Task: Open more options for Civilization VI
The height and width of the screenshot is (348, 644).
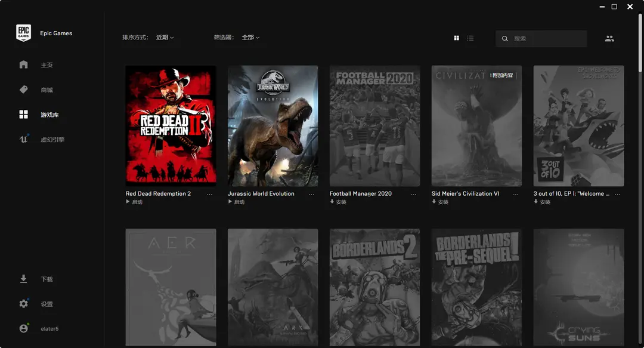Action: 515,194
